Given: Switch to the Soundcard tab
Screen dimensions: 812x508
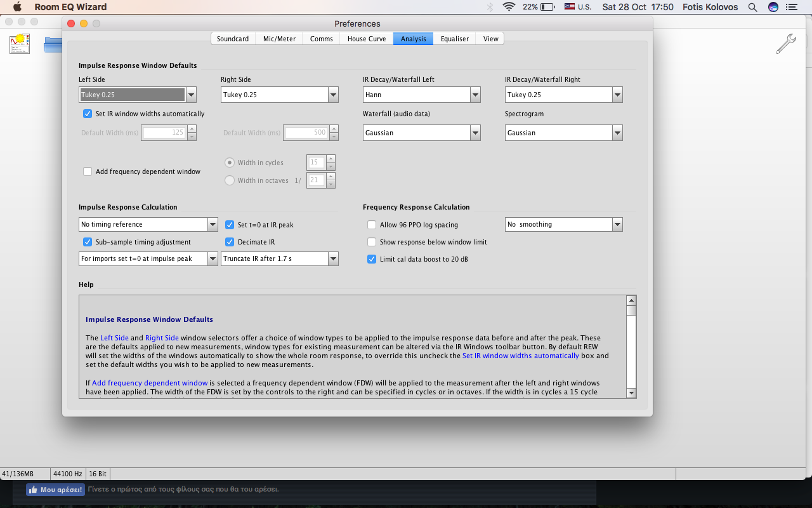Looking at the screenshot, I should pyautogui.click(x=233, y=39).
